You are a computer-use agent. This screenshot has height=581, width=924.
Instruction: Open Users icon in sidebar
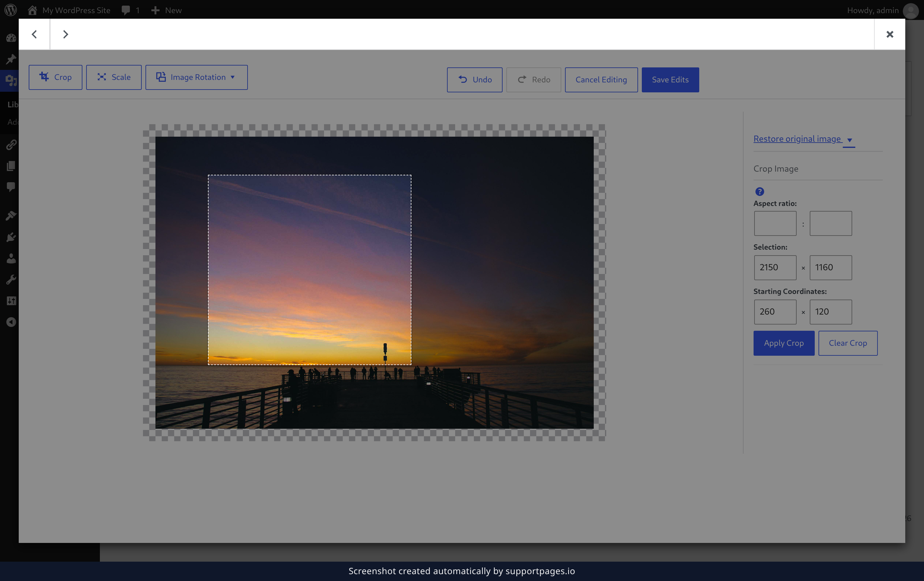tap(11, 258)
